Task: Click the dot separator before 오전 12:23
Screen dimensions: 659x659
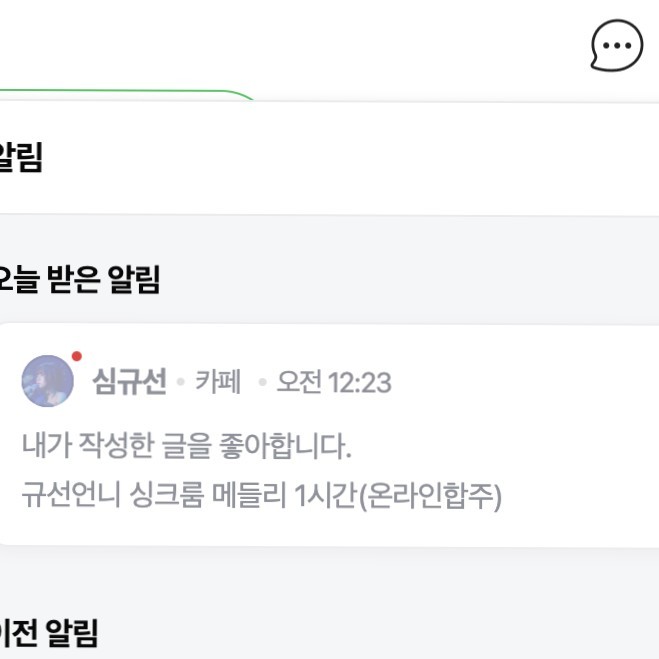Action: pos(262,383)
